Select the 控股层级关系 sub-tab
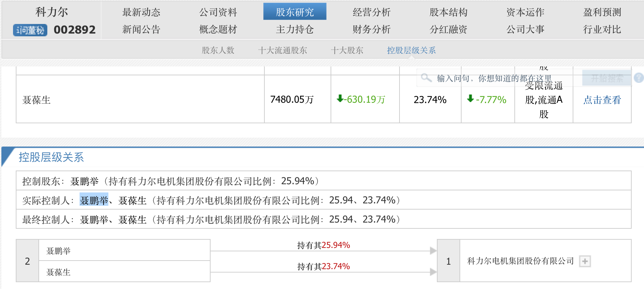This screenshot has width=644, height=289. [411, 50]
